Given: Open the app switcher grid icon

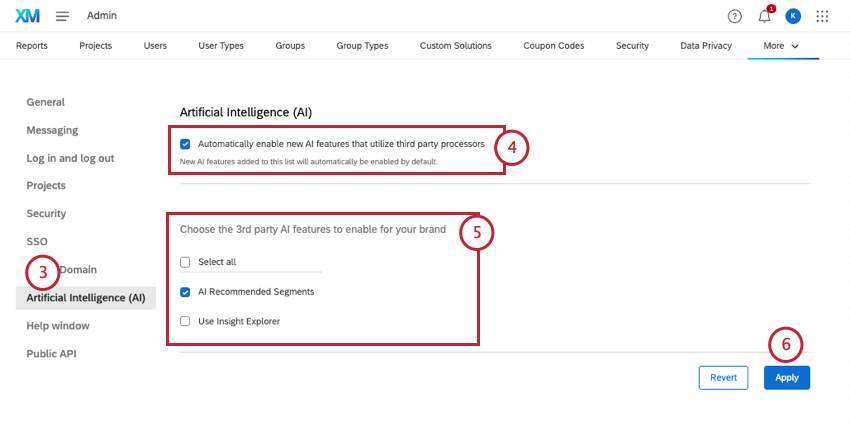Looking at the screenshot, I should click(x=823, y=16).
